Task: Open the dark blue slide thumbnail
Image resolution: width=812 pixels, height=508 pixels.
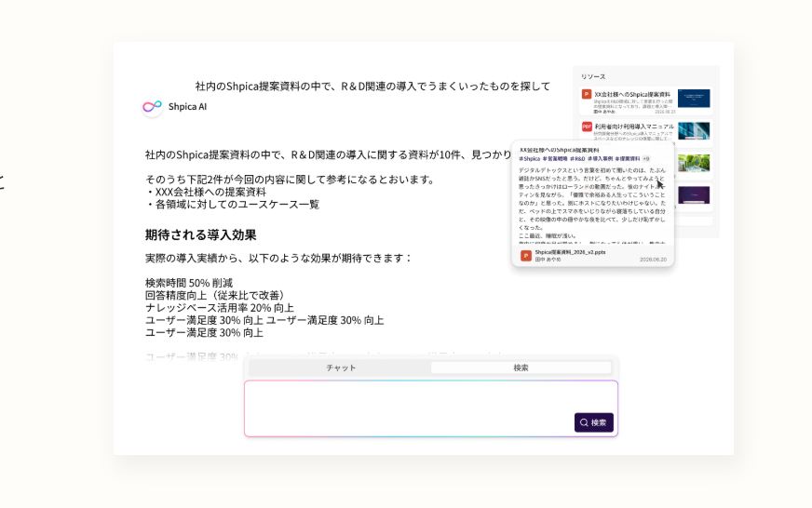Action: click(694, 99)
